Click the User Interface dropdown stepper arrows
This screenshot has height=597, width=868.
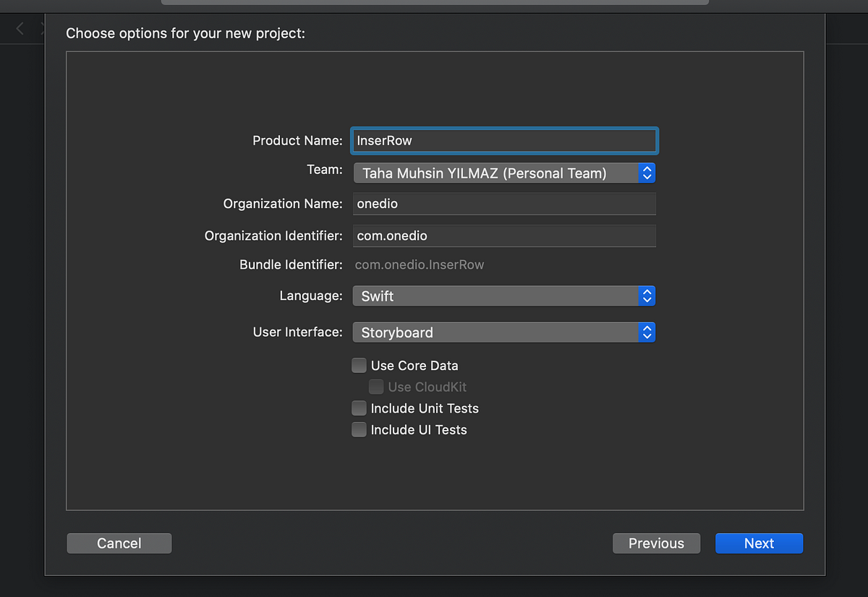click(x=647, y=332)
